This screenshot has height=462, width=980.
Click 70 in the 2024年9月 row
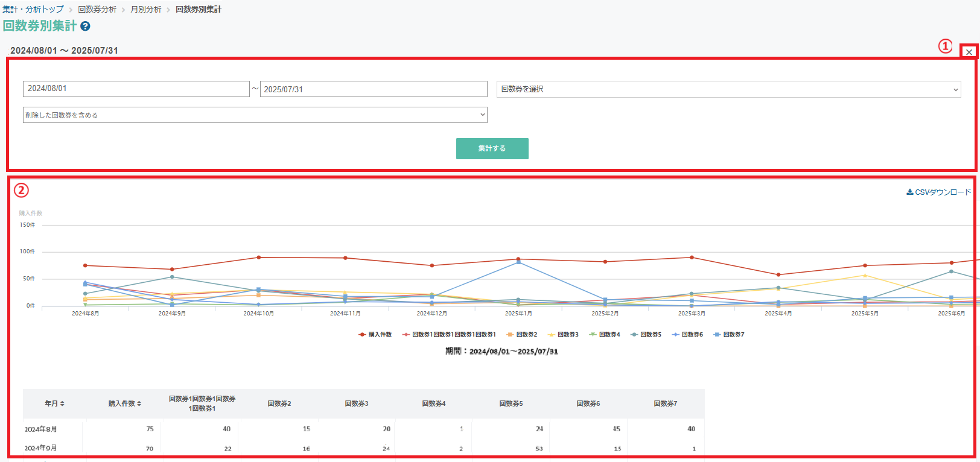pos(150,448)
